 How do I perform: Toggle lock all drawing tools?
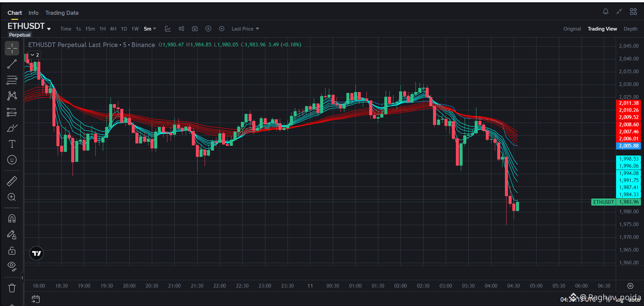click(12, 251)
